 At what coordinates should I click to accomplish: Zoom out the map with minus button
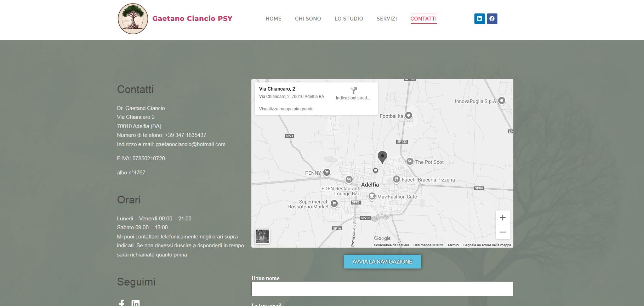tap(502, 232)
